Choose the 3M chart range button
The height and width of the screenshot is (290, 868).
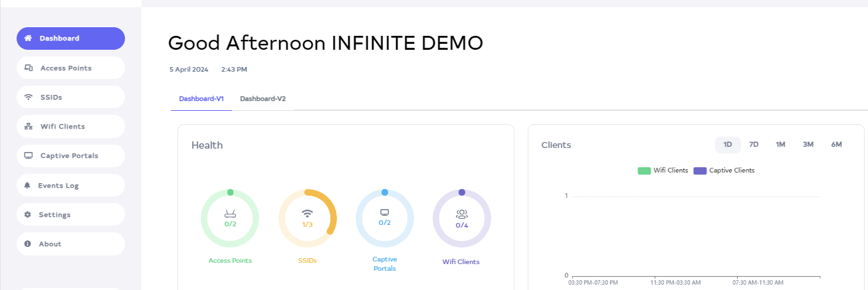[x=808, y=145]
